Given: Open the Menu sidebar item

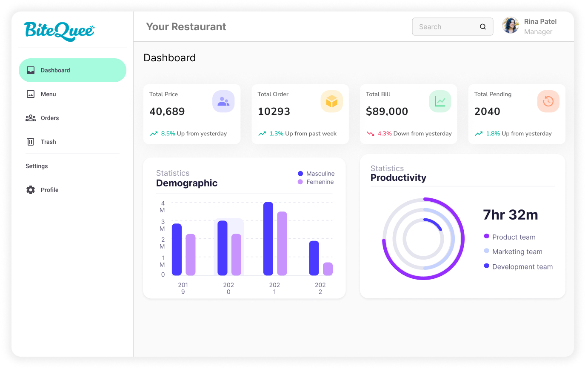Looking at the screenshot, I should click(72, 94).
